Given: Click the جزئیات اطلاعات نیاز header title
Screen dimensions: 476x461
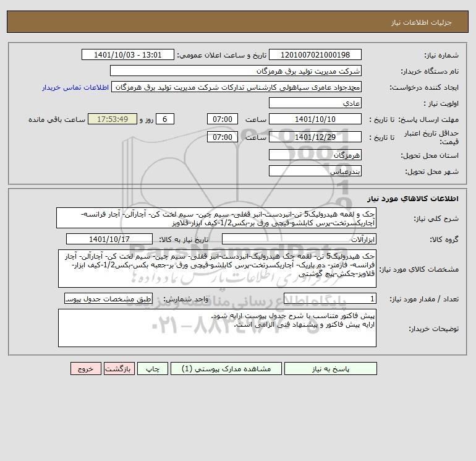Looking at the screenshot, I should tap(422, 22).
